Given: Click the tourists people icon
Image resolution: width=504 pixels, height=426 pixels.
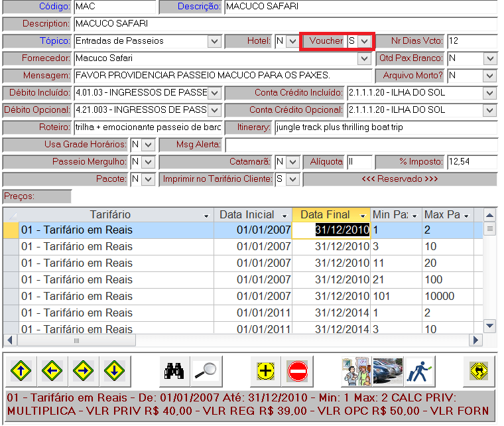Looking at the screenshot, I should click(x=355, y=371).
